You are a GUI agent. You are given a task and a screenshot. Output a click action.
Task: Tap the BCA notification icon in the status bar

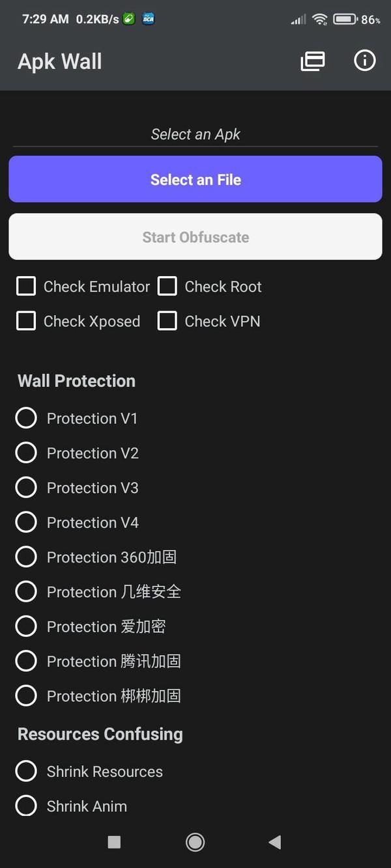tap(147, 19)
